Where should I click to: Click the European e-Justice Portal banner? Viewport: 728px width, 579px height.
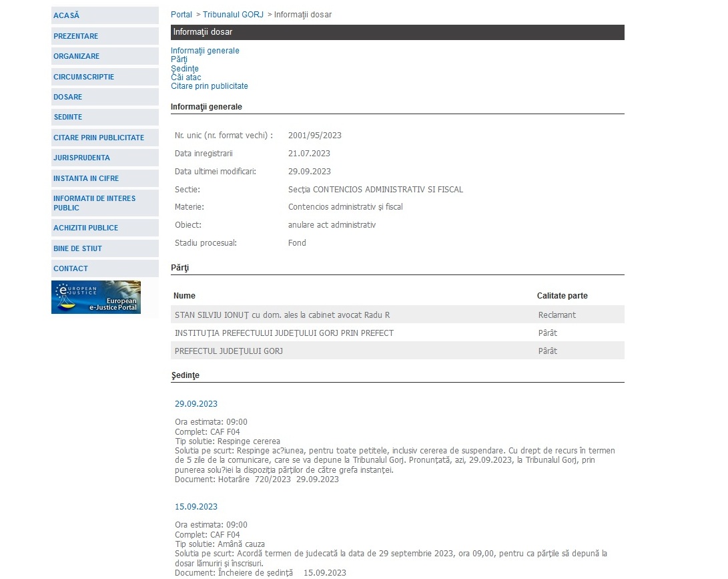point(96,297)
